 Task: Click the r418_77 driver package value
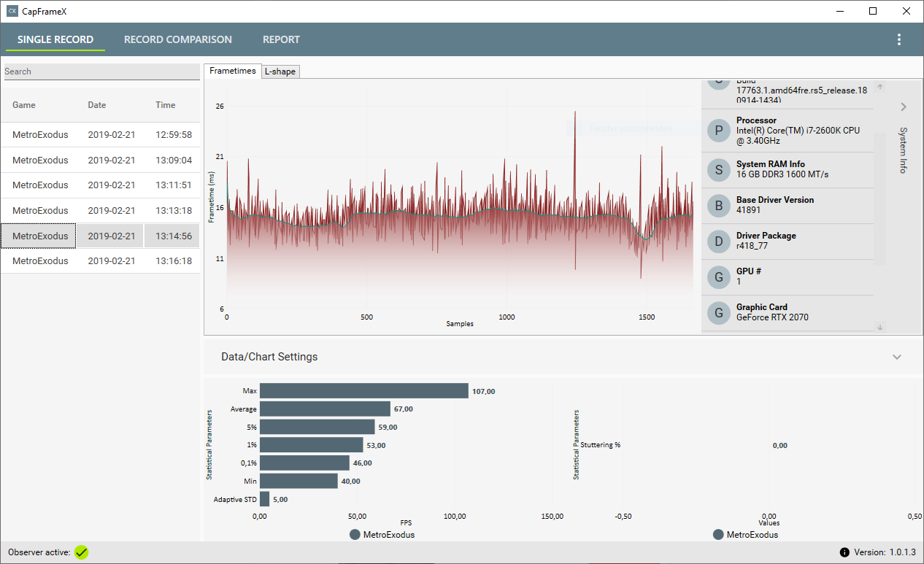coord(752,246)
